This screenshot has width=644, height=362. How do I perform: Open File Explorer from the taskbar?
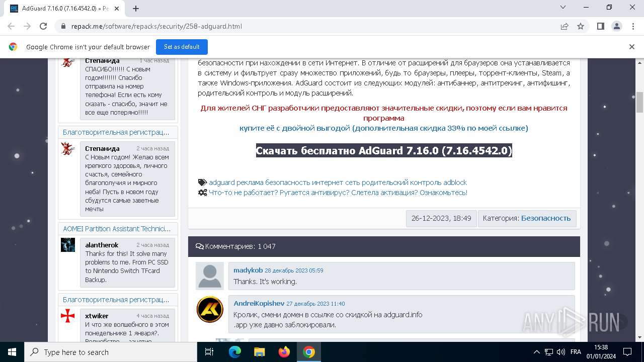pyautogui.click(x=259, y=352)
